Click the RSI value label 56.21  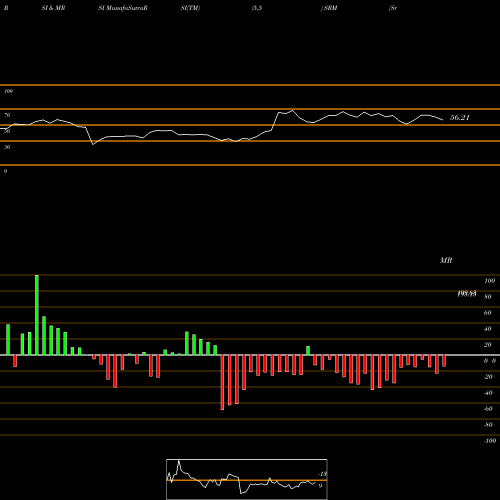(460, 117)
